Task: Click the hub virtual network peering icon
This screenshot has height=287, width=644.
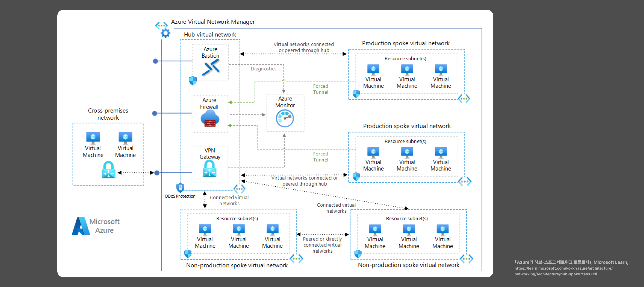Action: [239, 189]
